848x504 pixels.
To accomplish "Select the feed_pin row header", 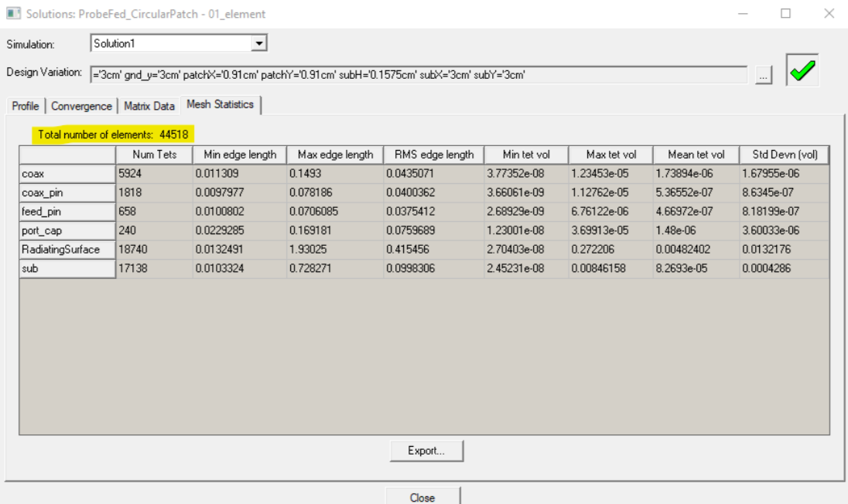I will [67, 211].
